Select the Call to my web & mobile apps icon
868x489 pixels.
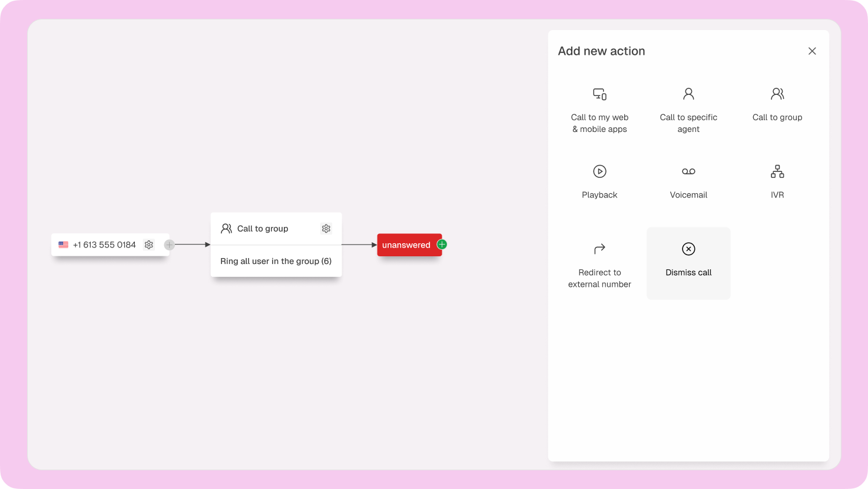(599, 94)
